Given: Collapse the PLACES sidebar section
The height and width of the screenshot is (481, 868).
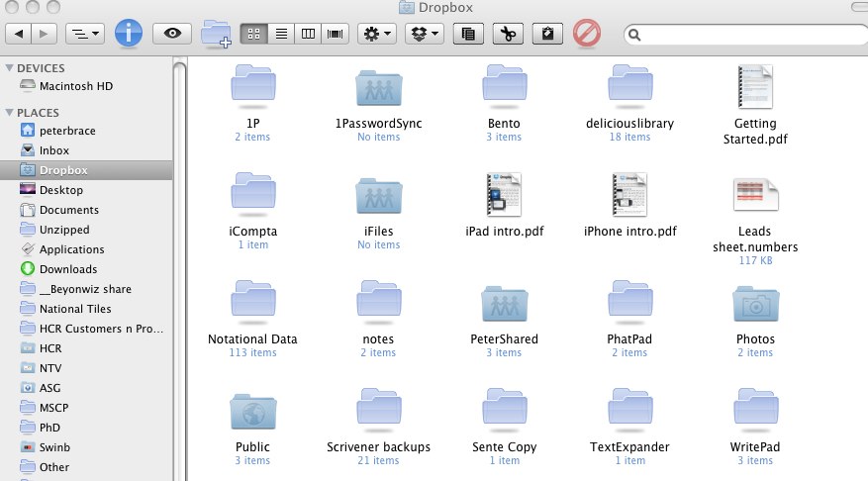Looking at the screenshot, I should 9,113.
